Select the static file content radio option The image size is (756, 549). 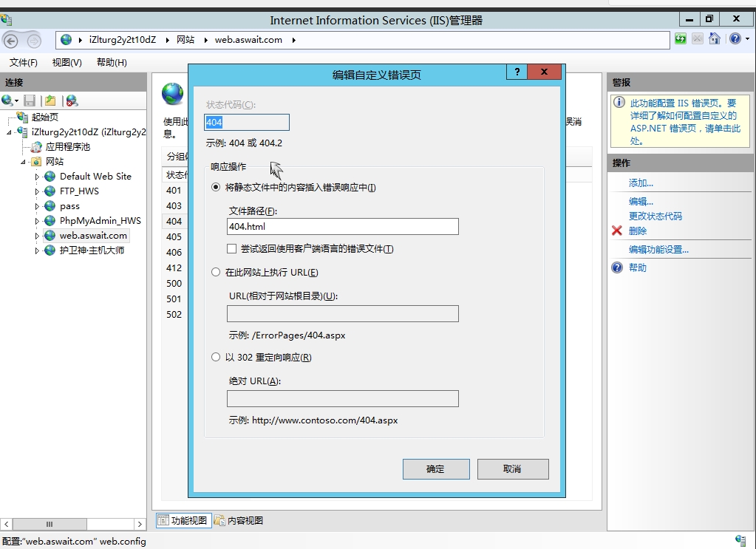[x=216, y=188]
